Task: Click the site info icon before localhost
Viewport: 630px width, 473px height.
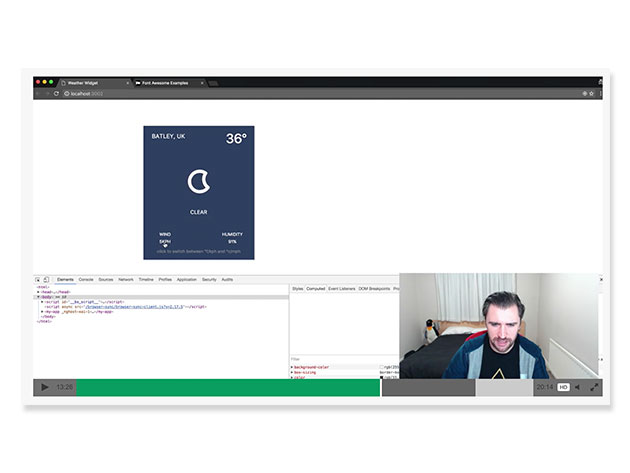Action: 67,94
